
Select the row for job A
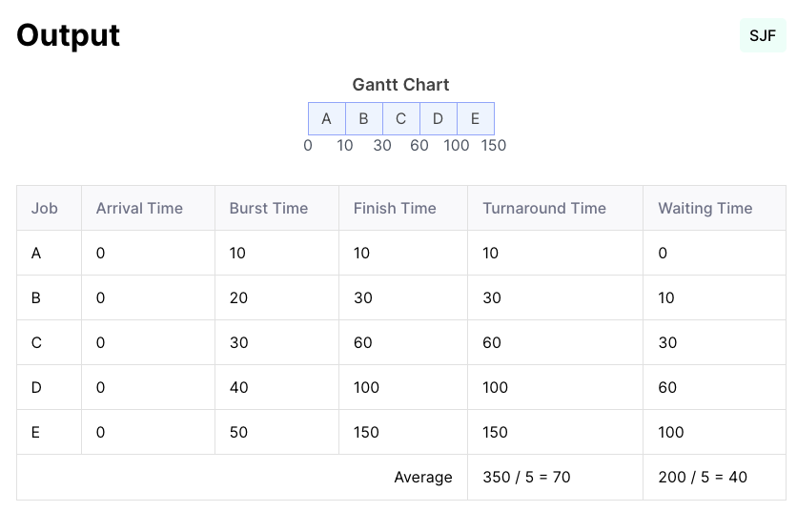pyautogui.click(x=401, y=253)
